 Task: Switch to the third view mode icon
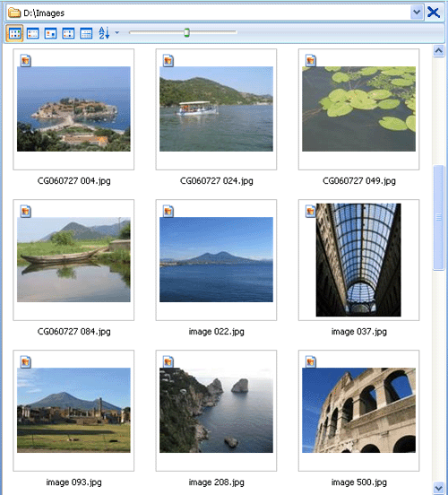(50, 33)
